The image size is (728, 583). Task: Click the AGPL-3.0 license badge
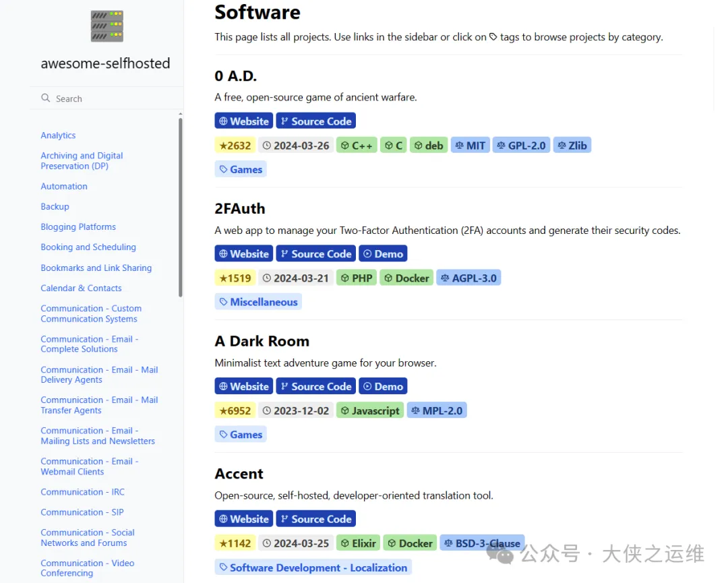pyautogui.click(x=468, y=278)
